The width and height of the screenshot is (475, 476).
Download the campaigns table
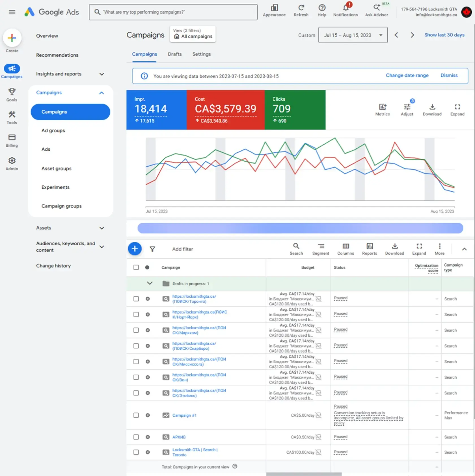point(394,249)
